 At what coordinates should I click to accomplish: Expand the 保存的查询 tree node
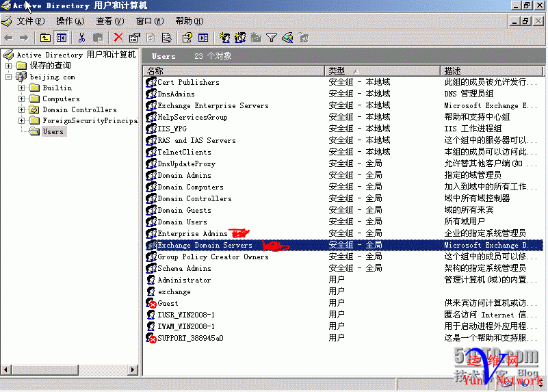click(x=8, y=66)
